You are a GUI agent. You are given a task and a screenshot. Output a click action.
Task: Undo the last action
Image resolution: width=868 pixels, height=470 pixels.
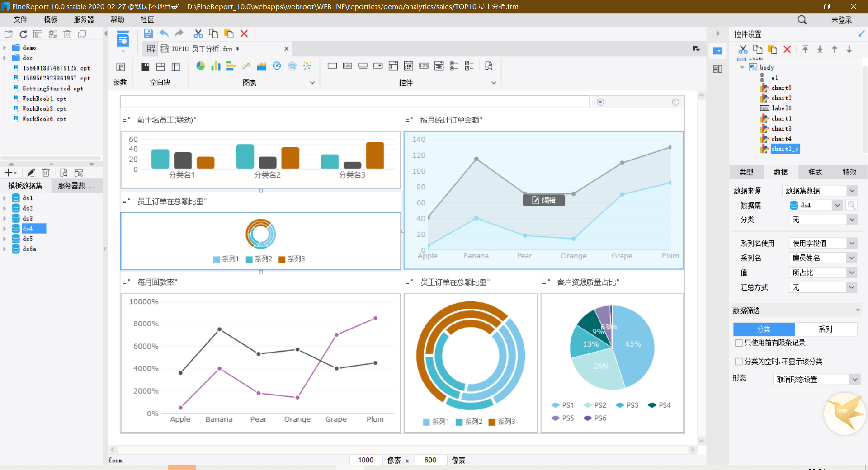[x=164, y=33]
